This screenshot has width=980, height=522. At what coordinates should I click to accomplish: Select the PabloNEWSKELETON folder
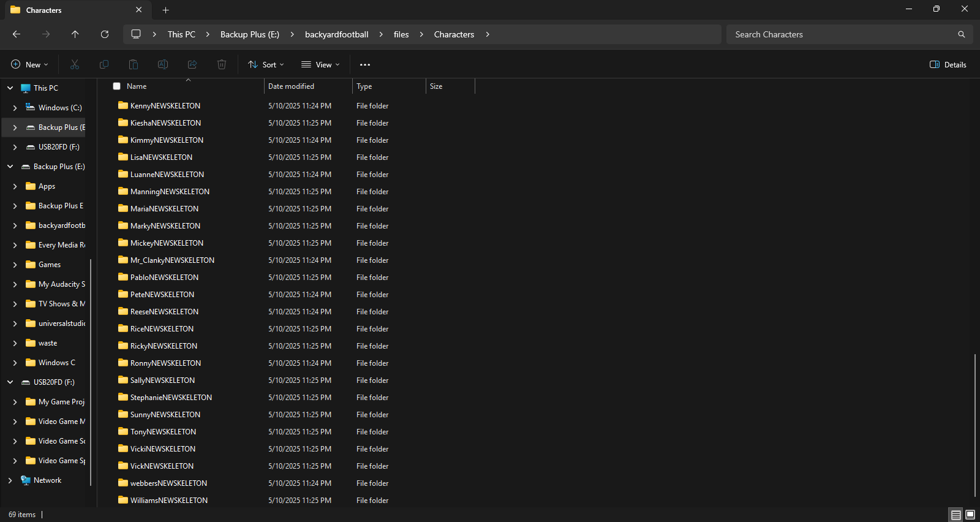point(164,277)
